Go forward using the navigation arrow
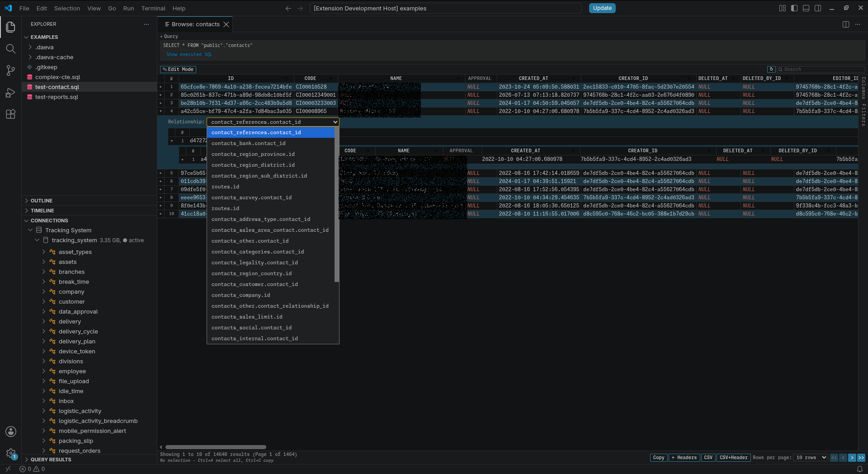The width and height of the screenshot is (868, 474). tap(300, 8)
